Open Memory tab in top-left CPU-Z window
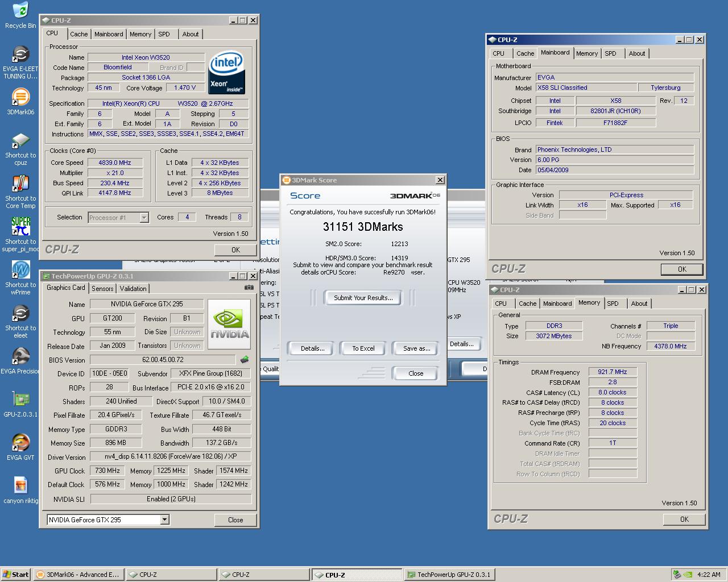728x582 pixels. tap(140, 34)
